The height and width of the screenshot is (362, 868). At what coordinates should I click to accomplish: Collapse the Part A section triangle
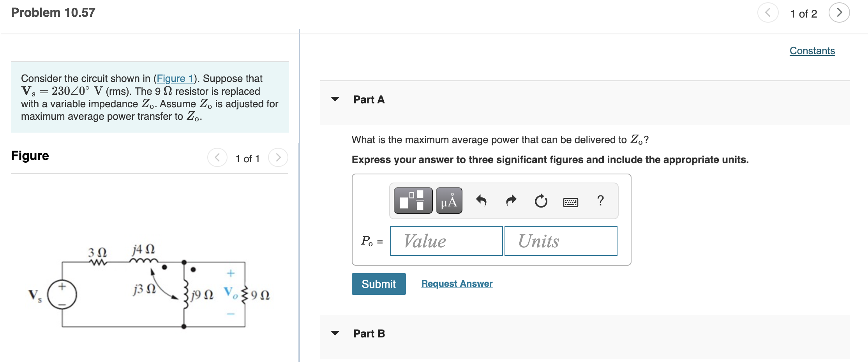[335, 99]
